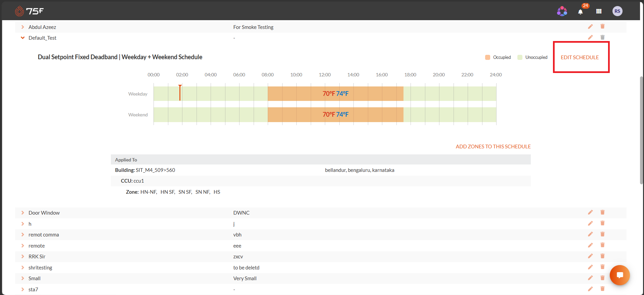Expand the shritesting schedule row
The image size is (644, 295).
point(23,267)
